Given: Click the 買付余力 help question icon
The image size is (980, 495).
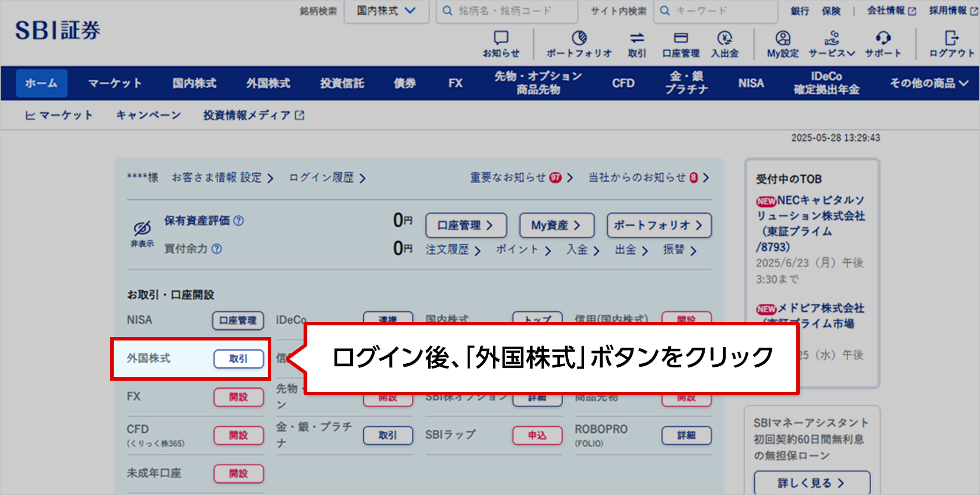Looking at the screenshot, I should [x=216, y=248].
